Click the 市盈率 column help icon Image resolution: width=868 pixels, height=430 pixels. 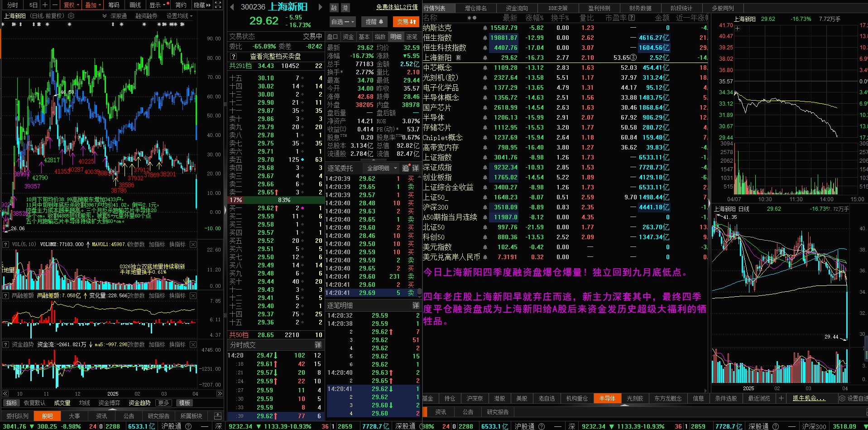pos(632,18)
